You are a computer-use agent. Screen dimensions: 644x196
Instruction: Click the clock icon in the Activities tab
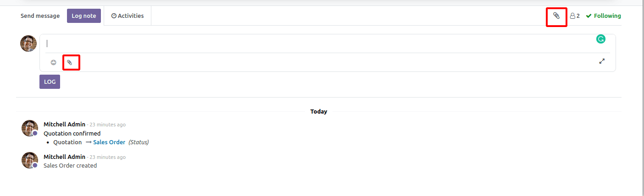114,16
